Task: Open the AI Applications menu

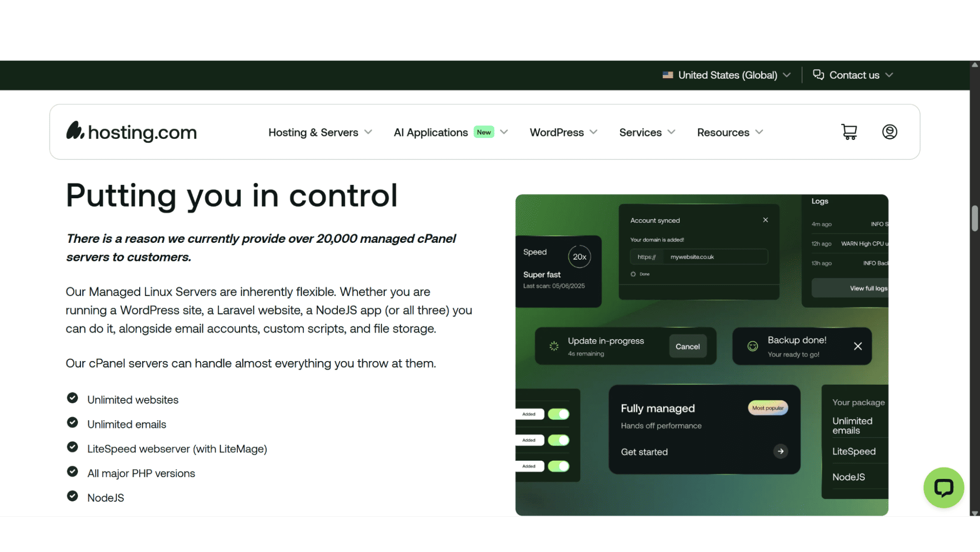Action: click(451, 132)
